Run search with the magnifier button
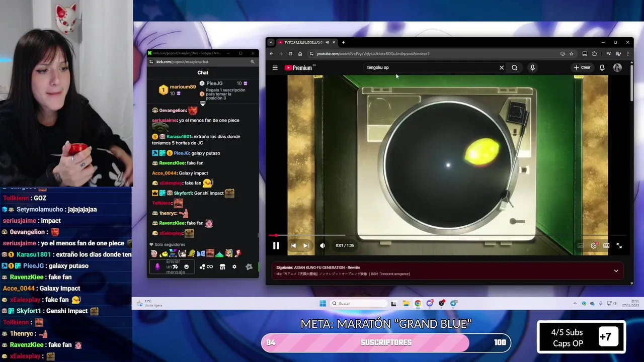The image size is (644, 362). [x=514, y=67]
